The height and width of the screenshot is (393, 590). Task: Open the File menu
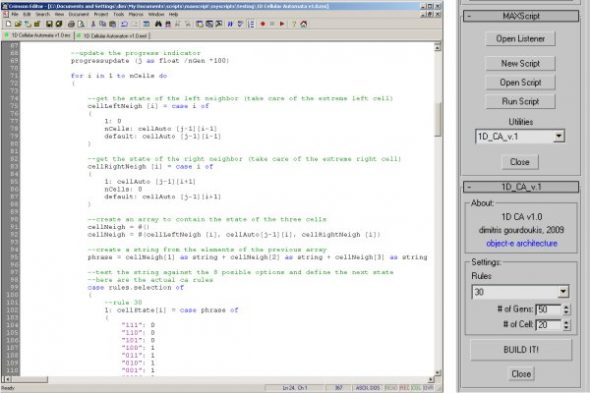click(x=15, y=14)
